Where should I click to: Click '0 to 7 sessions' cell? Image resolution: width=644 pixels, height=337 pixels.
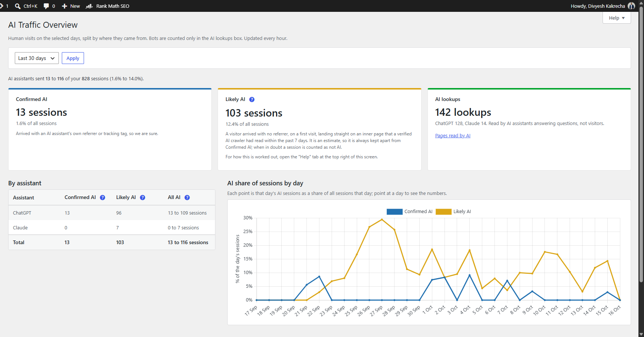pyautogui.click(x=183, y=228)
